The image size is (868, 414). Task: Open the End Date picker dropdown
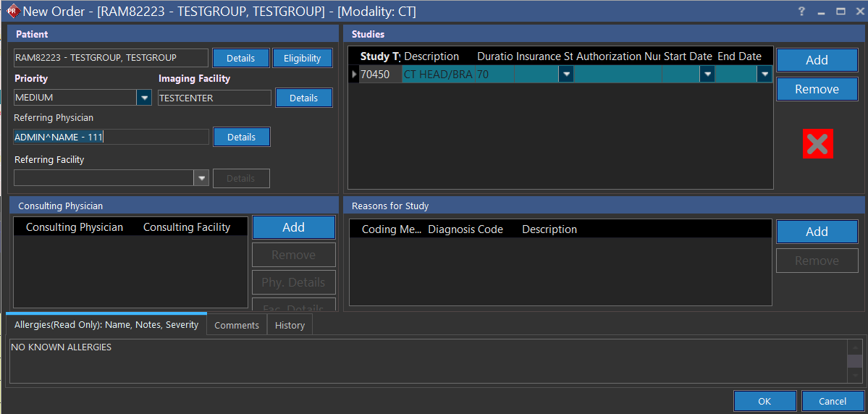pos(764,74)
